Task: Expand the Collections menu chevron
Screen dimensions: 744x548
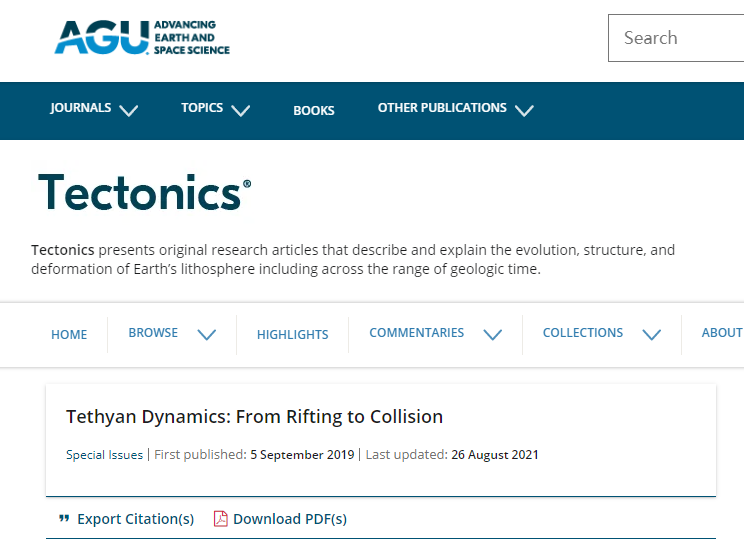Action: [x=651, y=334]
